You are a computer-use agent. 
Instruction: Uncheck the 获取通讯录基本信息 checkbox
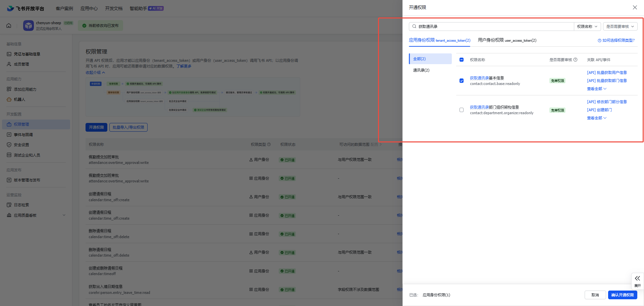pyautogui.click(x=462, y=81)
